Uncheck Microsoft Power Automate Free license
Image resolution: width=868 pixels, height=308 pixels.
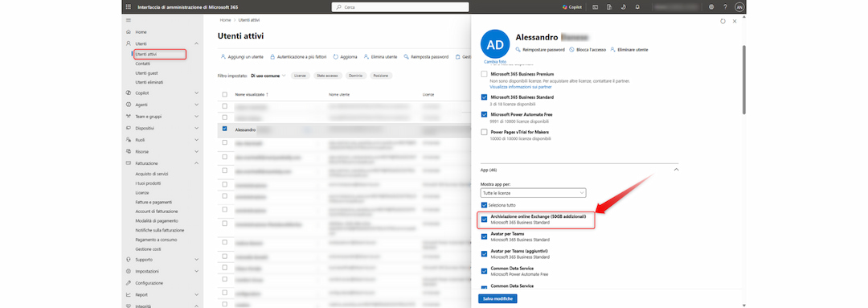coord(485,115)
